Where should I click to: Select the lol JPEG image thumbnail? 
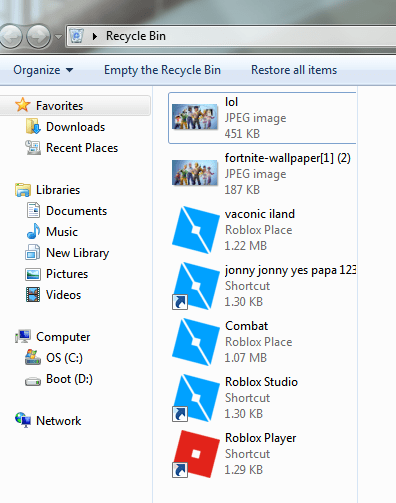click(x=195, y=117)
